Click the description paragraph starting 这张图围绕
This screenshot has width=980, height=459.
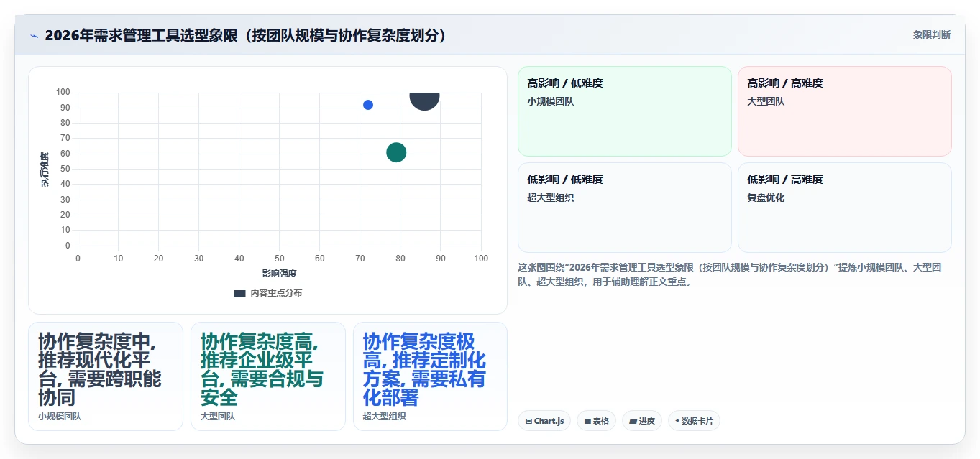(730, 274)
